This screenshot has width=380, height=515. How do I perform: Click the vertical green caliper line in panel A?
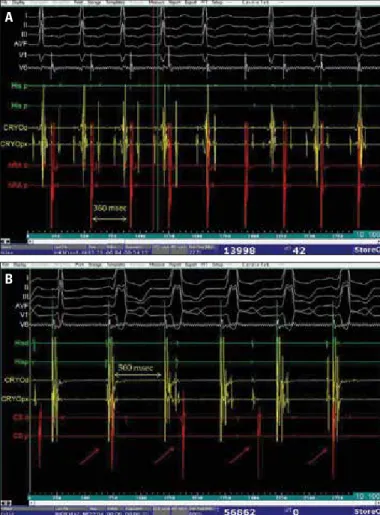[157, 117]
